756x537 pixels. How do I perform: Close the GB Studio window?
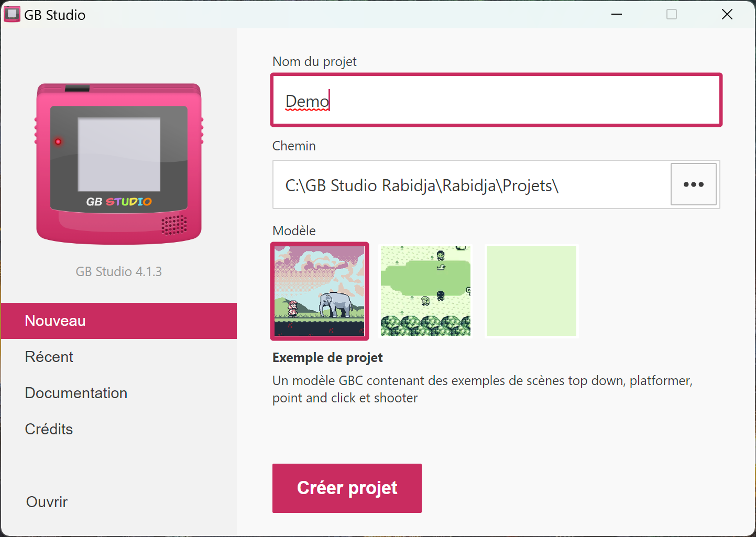click(727, 15)
